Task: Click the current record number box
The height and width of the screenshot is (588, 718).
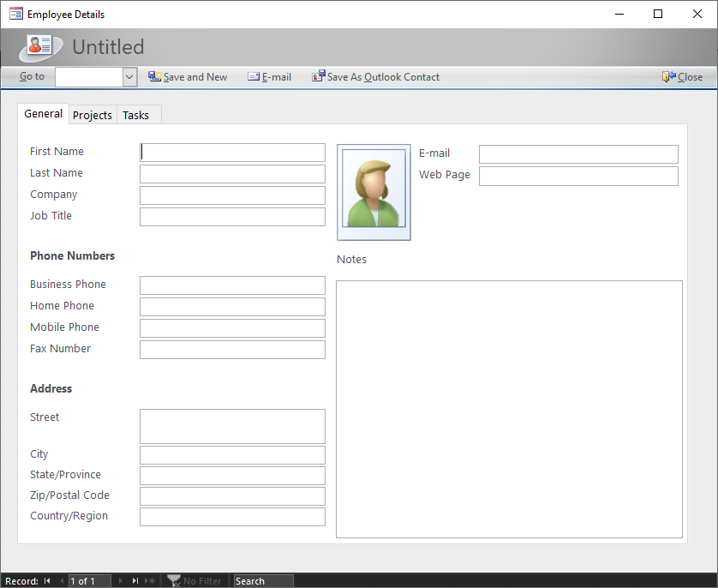Action: (x=89, y=581)
